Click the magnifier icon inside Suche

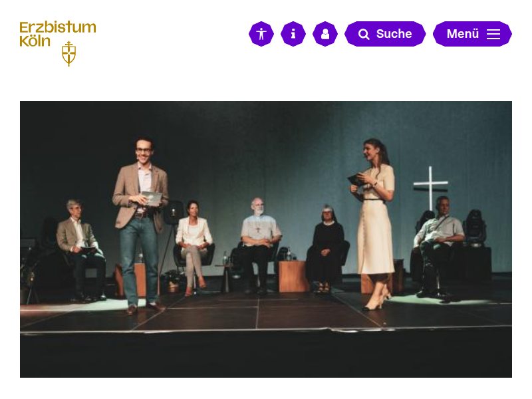point(364,35)
